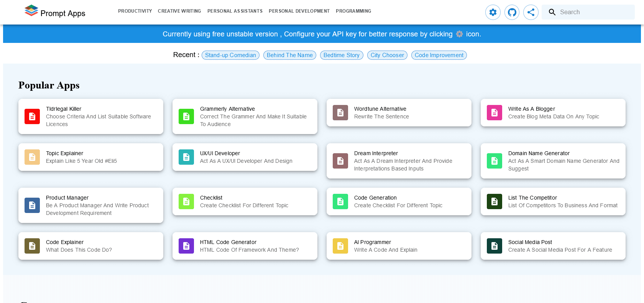Click the brown Wordtune Alternative icon
The width and height of the screenshot is (644, 303).
[x=340, y=113]
